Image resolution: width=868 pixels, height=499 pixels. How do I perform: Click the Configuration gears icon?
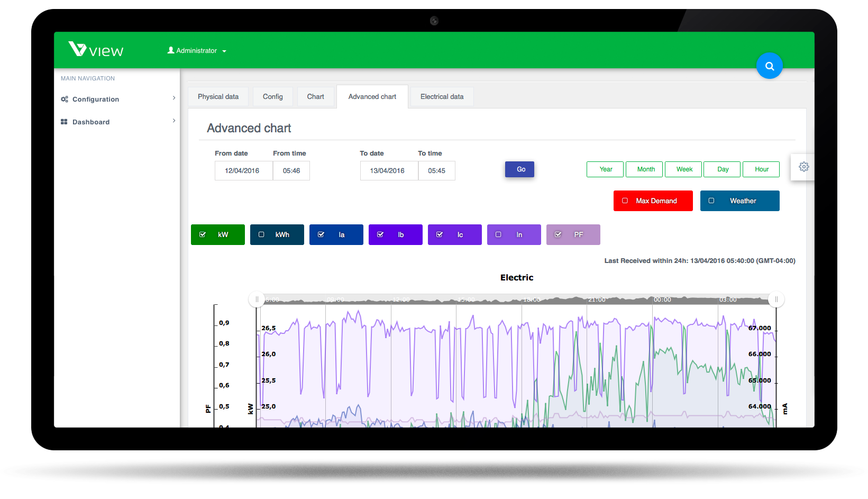pyautogui.click(x=65, y=99)
